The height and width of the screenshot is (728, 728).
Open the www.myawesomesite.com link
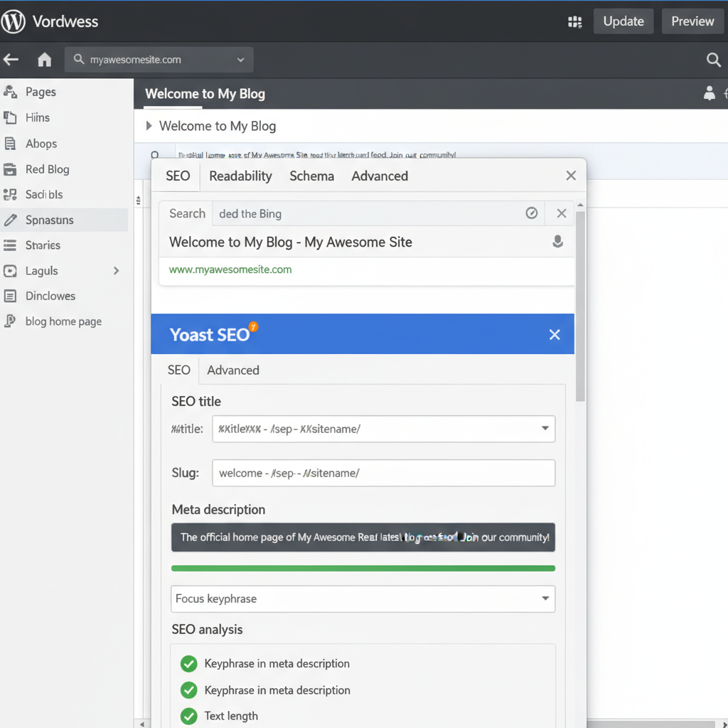(229, 269)
